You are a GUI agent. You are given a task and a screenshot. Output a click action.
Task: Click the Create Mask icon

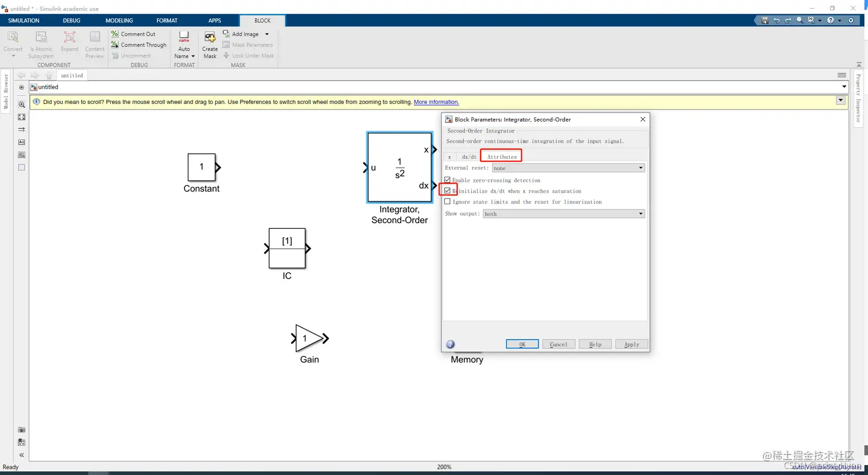tap(210, 38)
